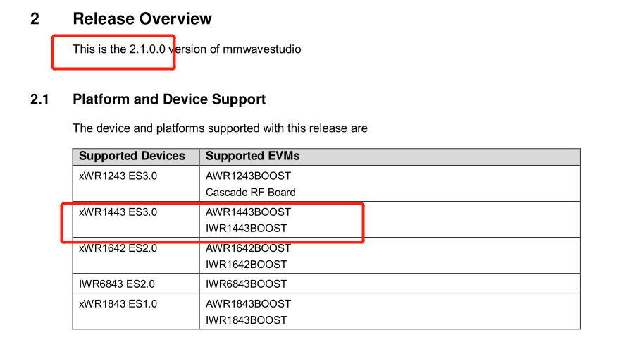Screen dimensions: 644x364
Task: Click the IWR1843BOOST entry
Action: coord(247,320)
